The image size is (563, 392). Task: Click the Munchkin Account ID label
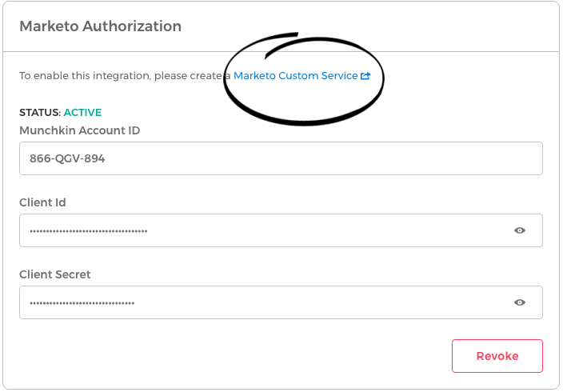(79, 130)
